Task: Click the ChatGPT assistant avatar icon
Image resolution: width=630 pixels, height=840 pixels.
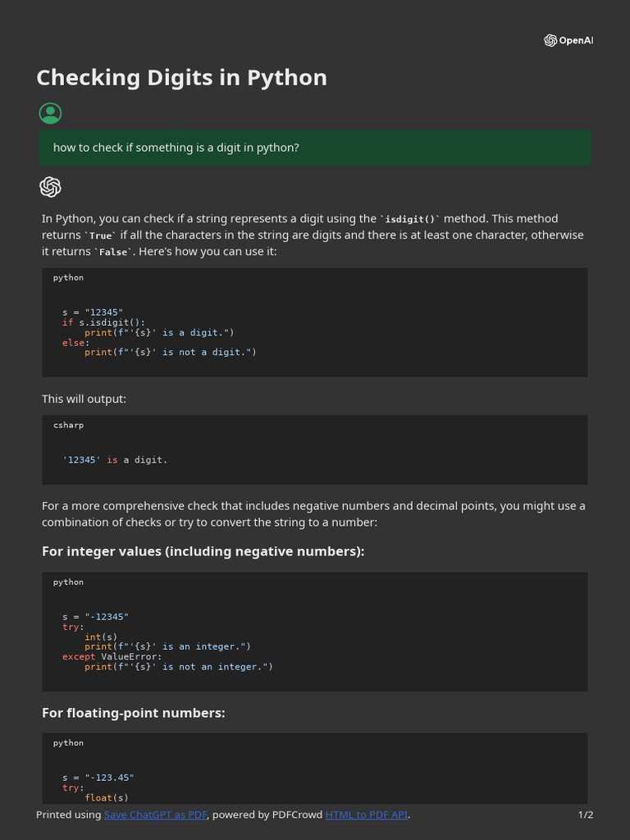Action: [50, 187]
